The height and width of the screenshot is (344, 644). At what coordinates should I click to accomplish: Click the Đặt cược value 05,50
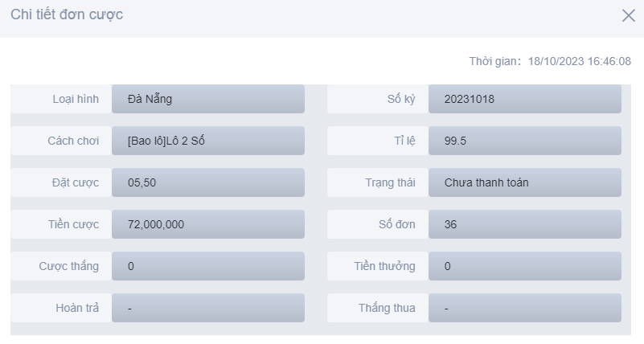coord(208,182)
